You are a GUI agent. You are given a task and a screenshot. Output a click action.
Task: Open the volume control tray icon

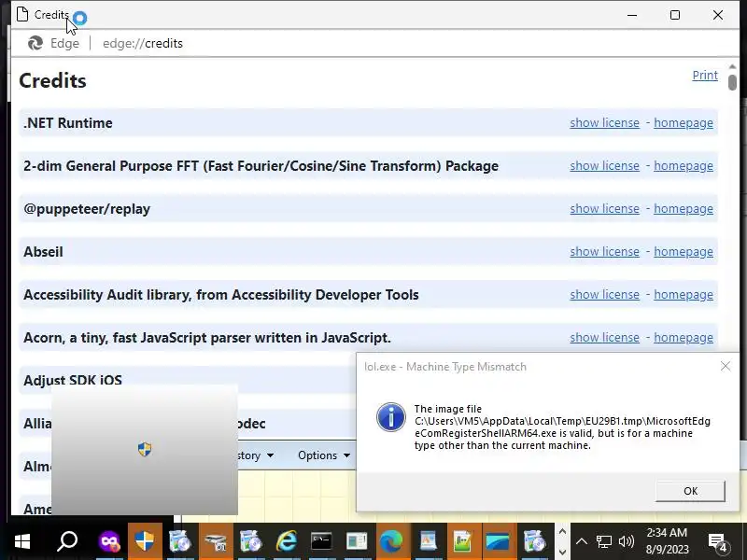point(626,541)
